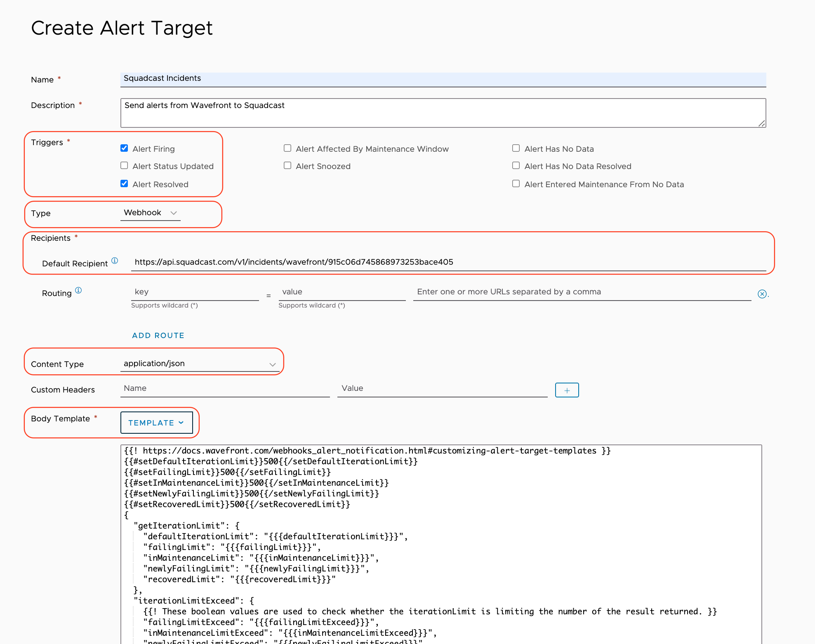Click the Routing value field

tap(342, 292)
